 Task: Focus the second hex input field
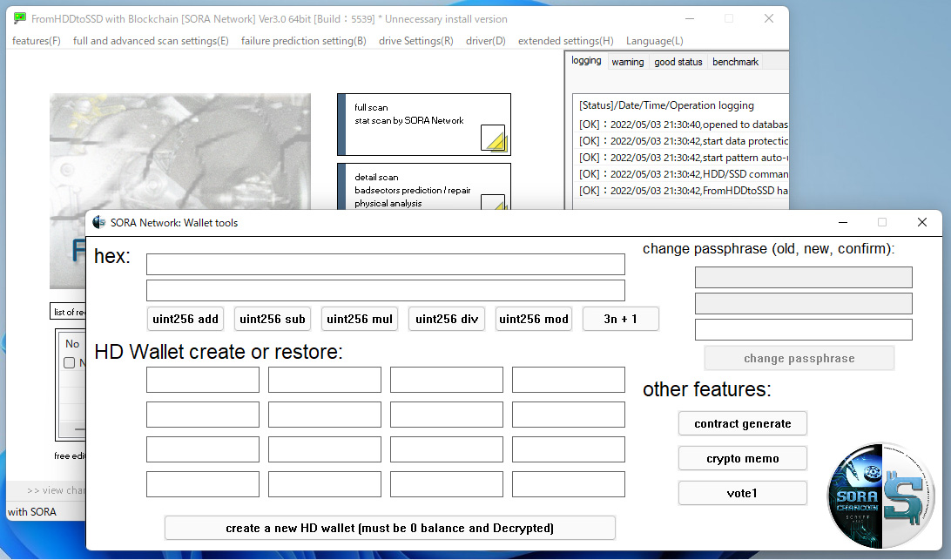click(x=386, y=291)
